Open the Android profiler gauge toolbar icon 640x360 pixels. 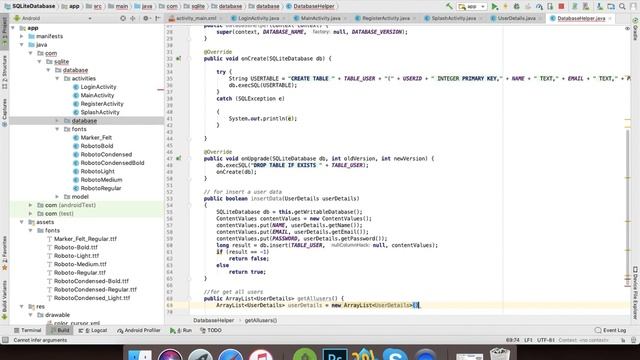539,6
